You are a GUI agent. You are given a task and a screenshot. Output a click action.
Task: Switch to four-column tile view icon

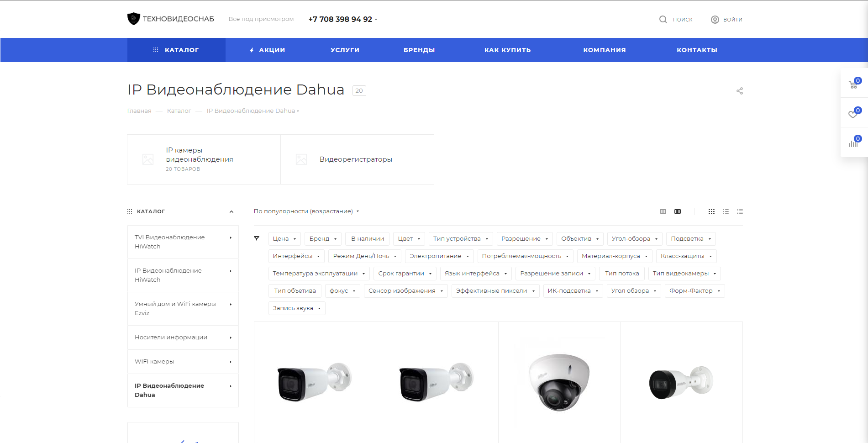(678, 211)
